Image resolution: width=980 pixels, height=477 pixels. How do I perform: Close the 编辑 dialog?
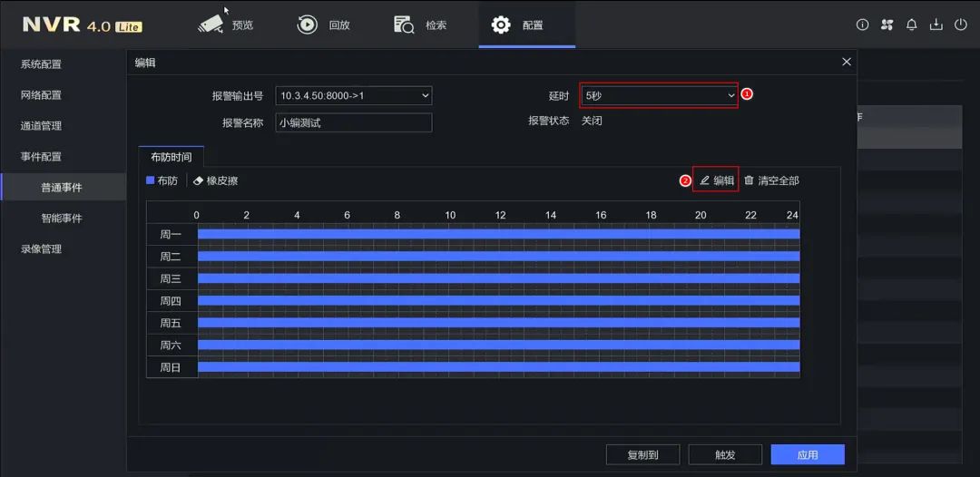pos(847,62)
